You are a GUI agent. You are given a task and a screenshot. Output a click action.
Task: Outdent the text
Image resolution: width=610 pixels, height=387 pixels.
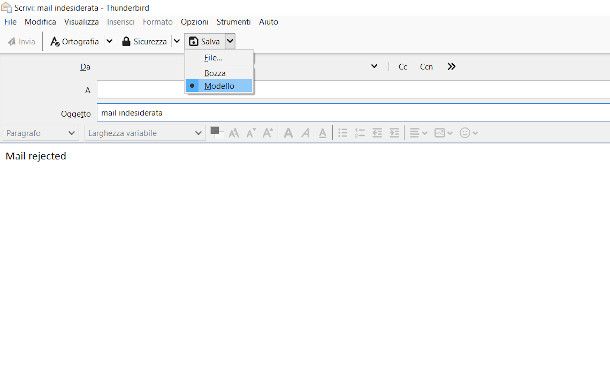tap(377, 133)
